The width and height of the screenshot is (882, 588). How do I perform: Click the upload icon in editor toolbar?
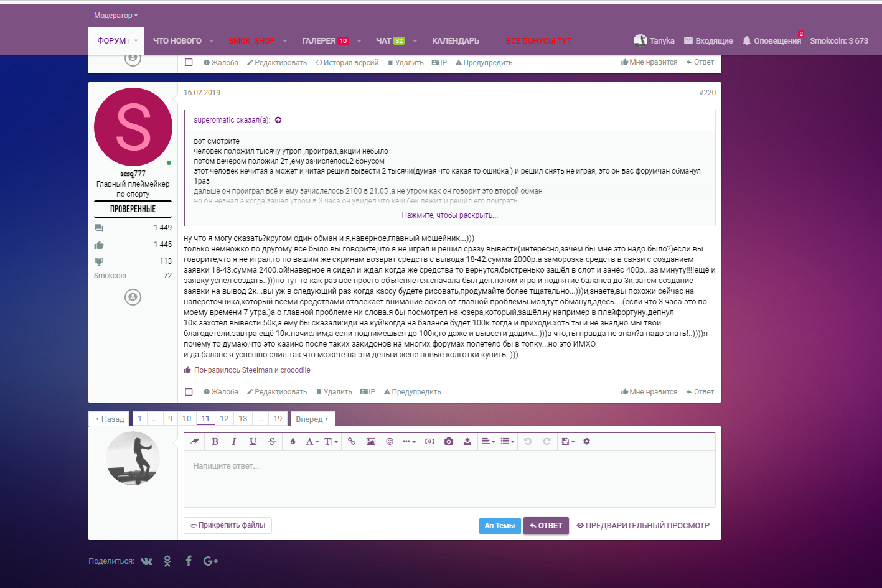(467, 441)
